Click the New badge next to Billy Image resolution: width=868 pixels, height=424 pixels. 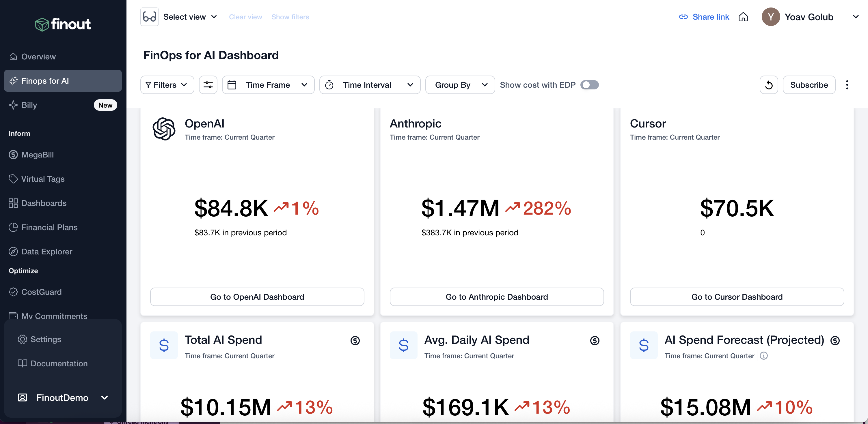105,105
